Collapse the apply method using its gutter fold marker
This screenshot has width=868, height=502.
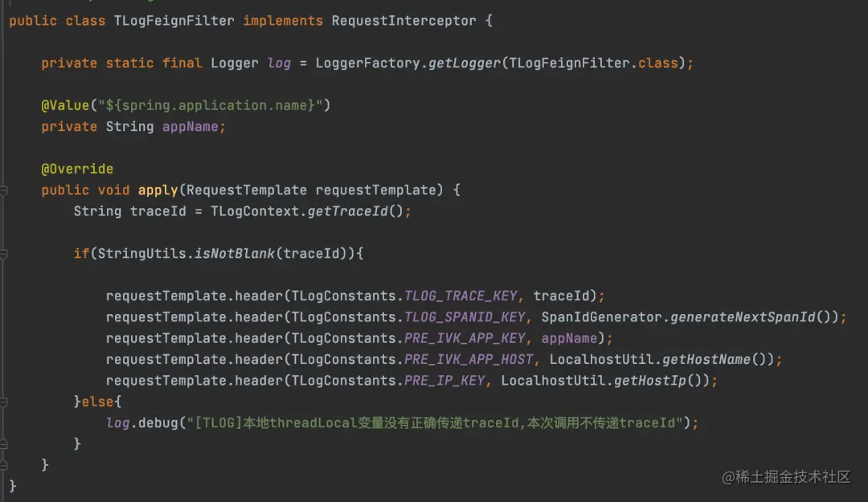(x=3, y=191)
